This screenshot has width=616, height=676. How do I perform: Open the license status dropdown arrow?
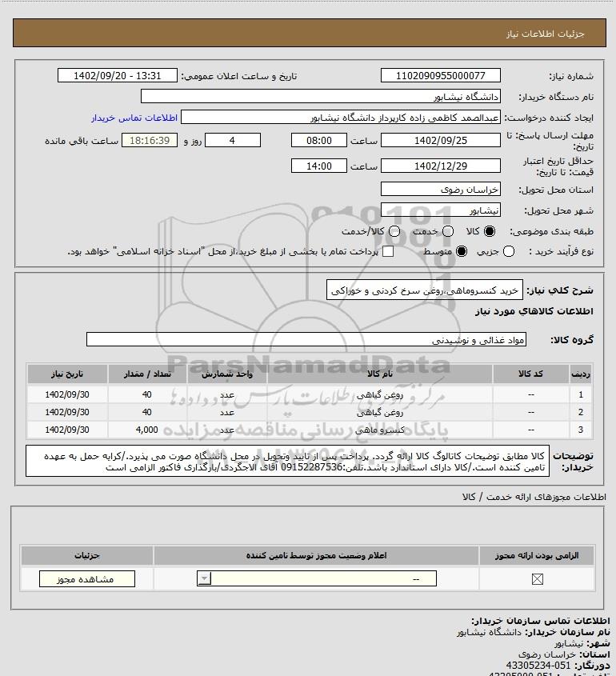[x=204, y=578]
